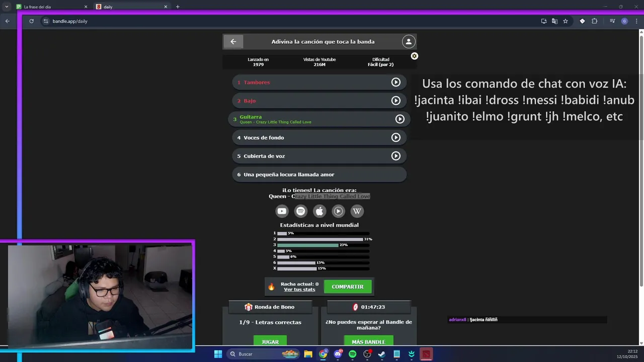Play the Cubierta de voz layer
Screen dimensions: 644x362
pyautogui.click(x=396, y=156)
